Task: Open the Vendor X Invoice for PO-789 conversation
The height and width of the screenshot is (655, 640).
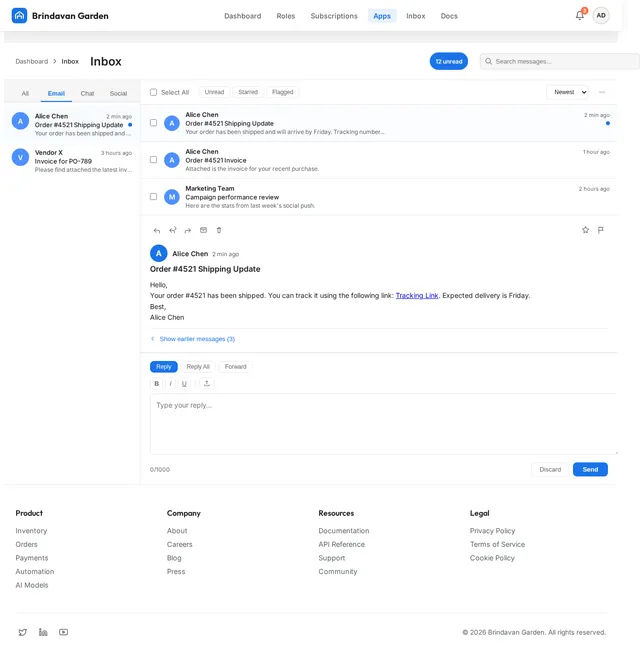Action: (x=72, y=161)
